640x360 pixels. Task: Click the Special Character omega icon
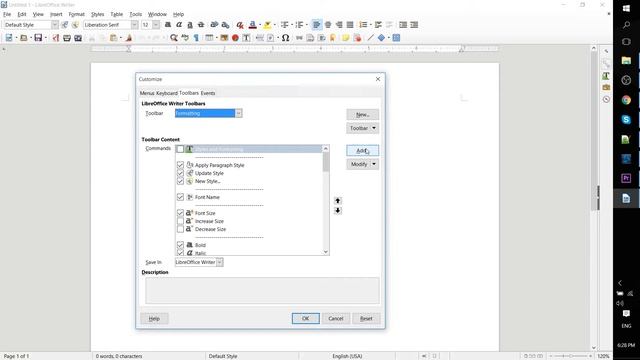click(285, 38)
